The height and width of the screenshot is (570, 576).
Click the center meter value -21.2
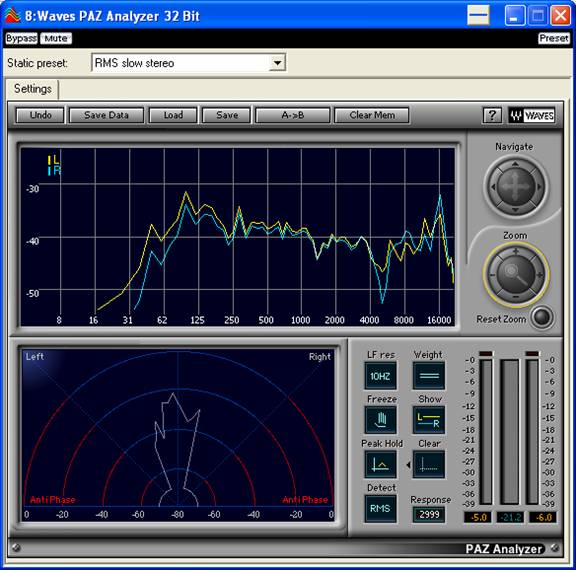tap(511, 517)
